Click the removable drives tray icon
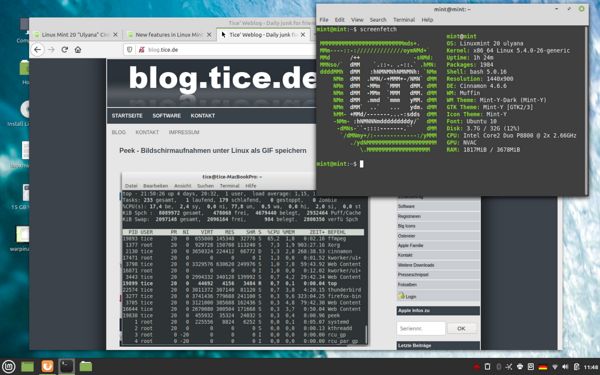Screen dimensions: 600x375 (487, 367)
